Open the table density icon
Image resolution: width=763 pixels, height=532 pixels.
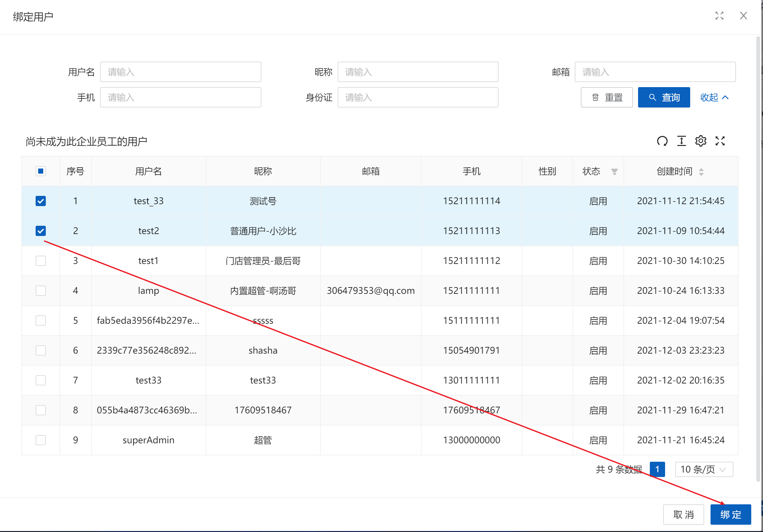[681, 141]
